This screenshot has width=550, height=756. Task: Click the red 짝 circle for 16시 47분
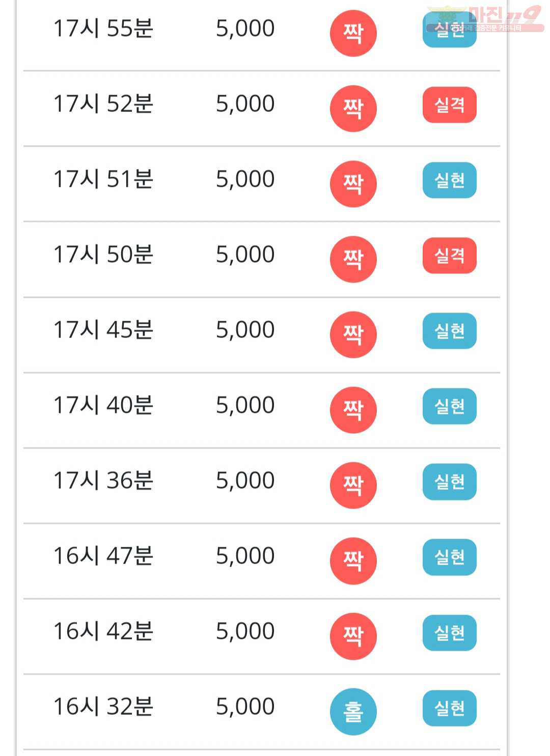[353, 561]
